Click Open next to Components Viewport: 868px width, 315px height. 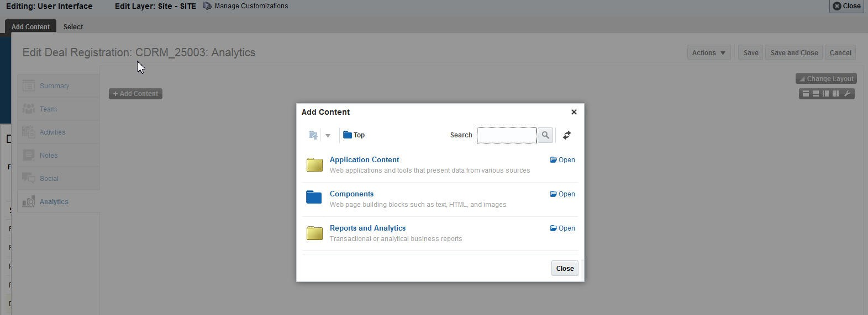tap(562, 194)
